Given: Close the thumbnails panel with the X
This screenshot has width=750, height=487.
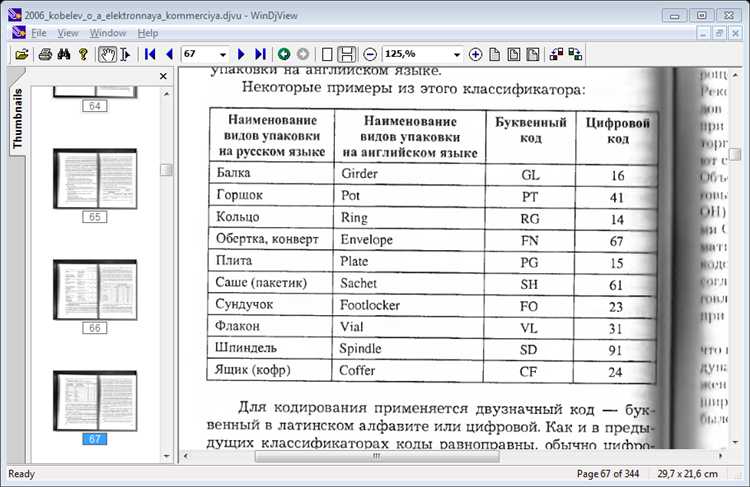Looking at the screenshot, I should (163, 76).
